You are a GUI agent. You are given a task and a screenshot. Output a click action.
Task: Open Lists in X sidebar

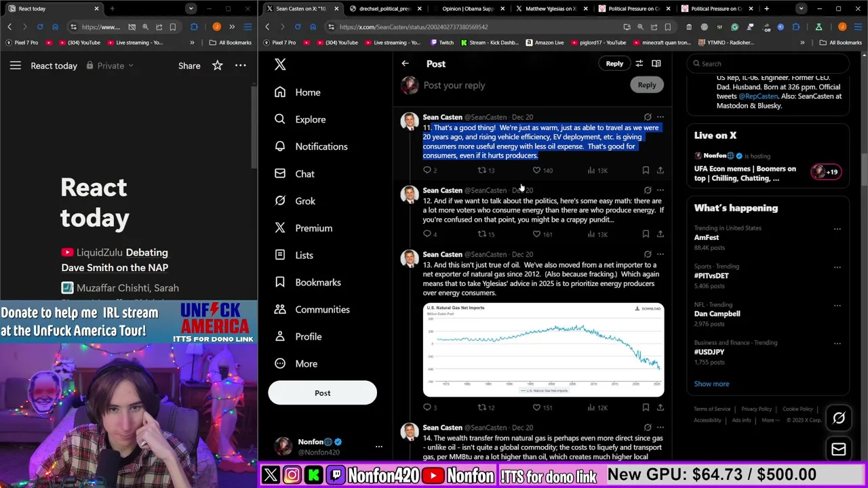[x=294, y=255]
